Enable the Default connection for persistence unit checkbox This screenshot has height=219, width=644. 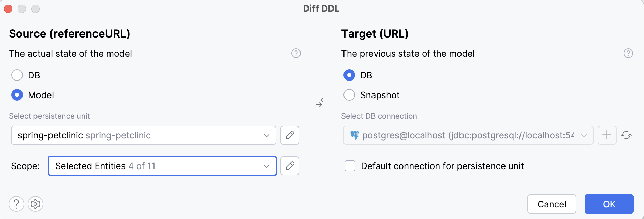point(349,166)
